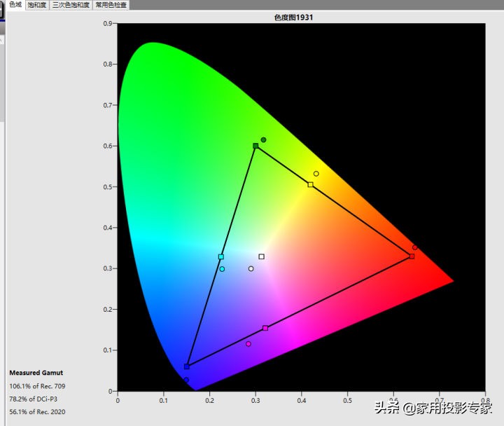
Task: Click the white point target square
Action: coord(261,256)
